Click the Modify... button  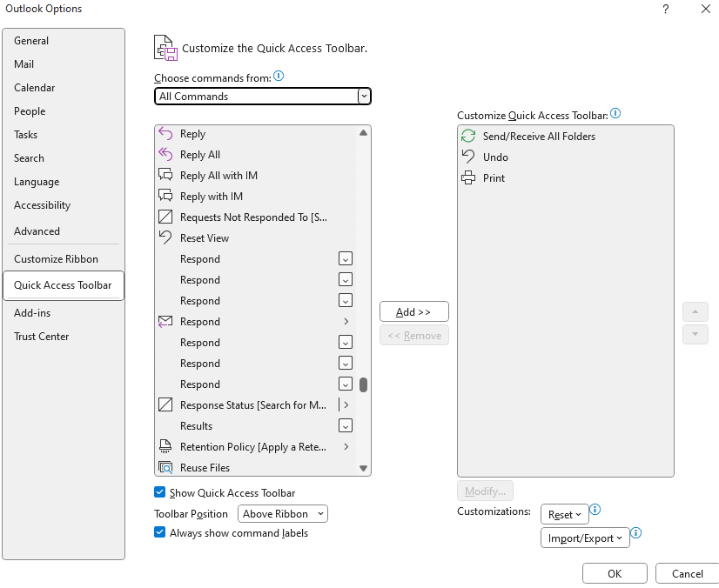click(485, 491)
